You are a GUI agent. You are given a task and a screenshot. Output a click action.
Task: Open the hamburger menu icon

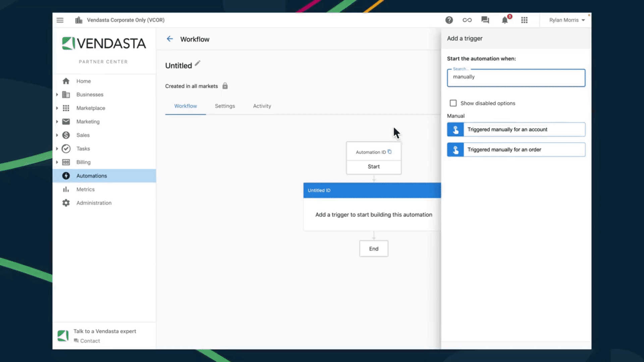point(60,20)
